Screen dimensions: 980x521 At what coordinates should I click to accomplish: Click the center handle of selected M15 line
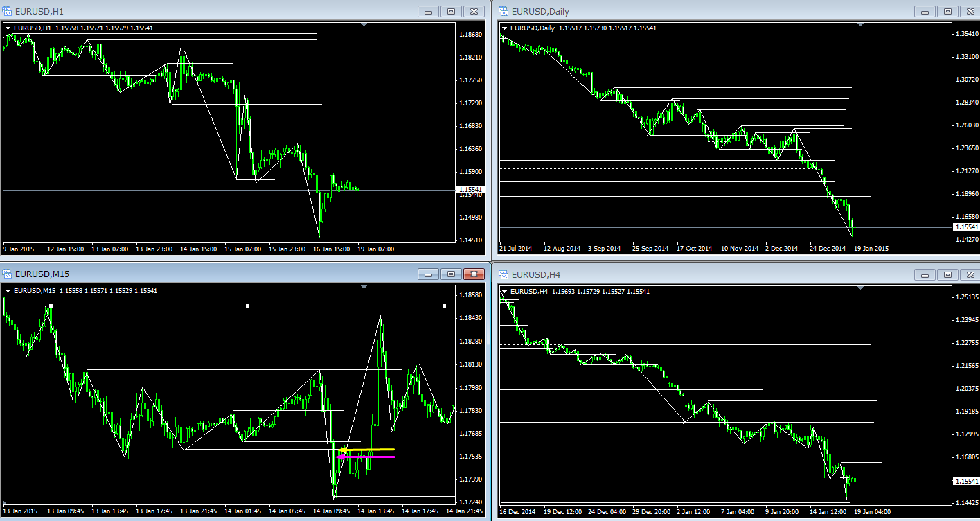[x=248, y=306]
